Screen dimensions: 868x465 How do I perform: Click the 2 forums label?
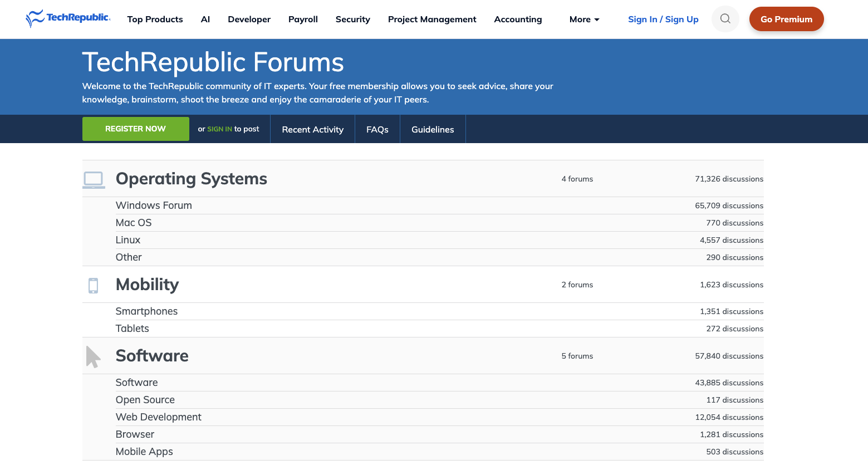pos(577,285)
